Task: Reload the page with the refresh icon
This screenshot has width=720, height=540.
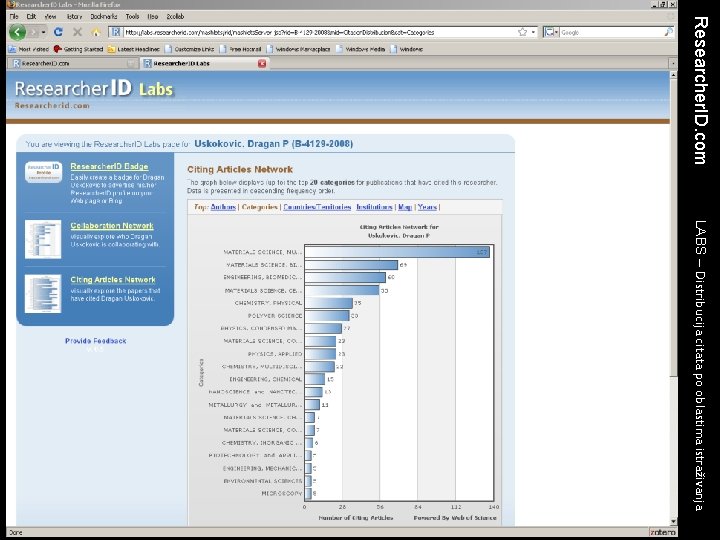Action: pos(58,32)
